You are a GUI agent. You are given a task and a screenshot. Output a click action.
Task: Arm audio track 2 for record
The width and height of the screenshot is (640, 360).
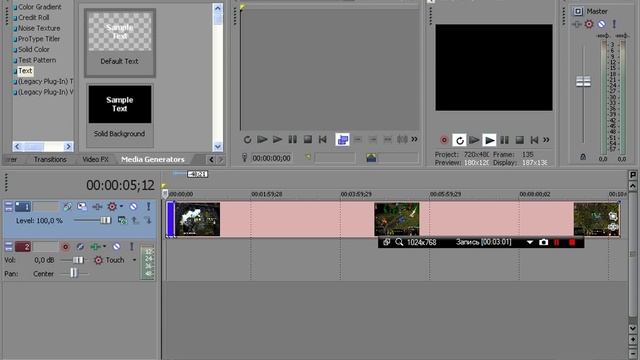click(65, 247)
